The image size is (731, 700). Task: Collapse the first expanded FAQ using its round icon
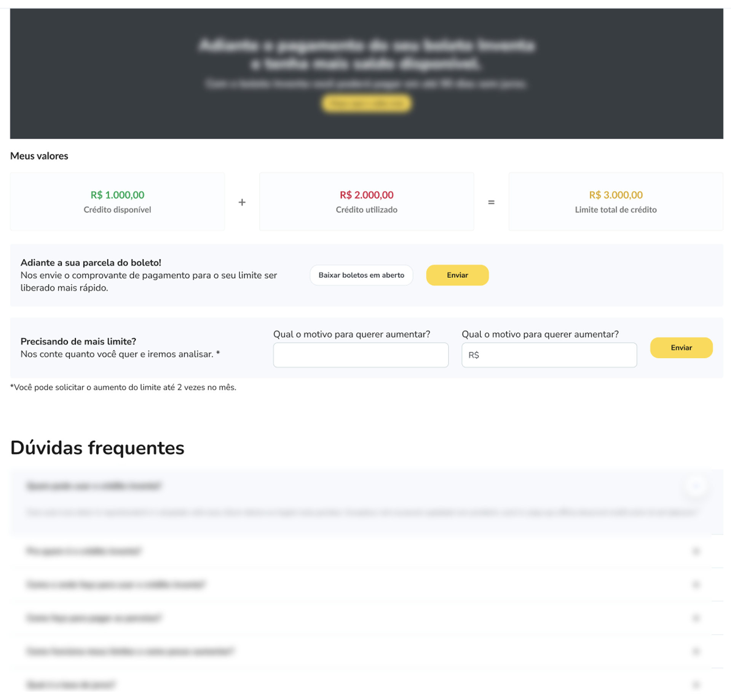click(696, 486)
